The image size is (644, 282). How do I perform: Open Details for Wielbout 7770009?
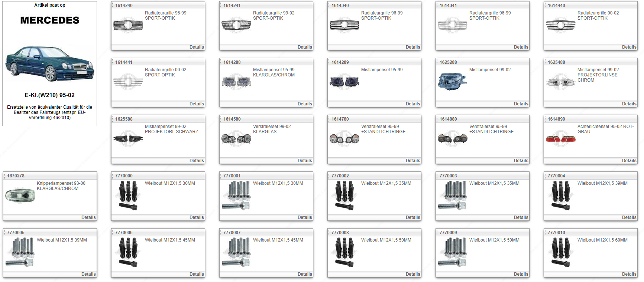coord(521,274)
